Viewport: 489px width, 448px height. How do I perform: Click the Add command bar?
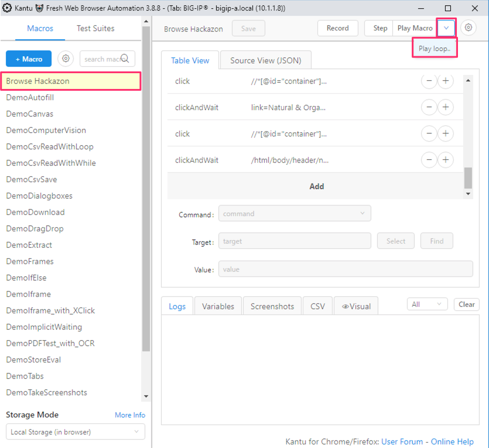pos(316,186)
